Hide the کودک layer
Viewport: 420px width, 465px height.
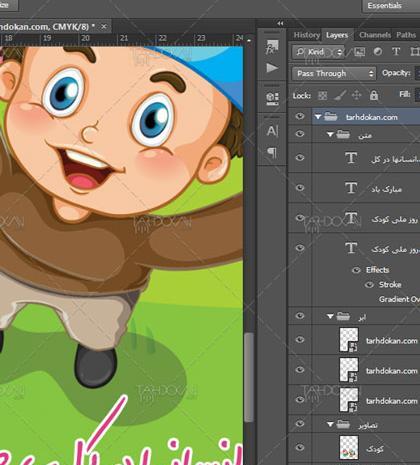pyautogui.click(x=300, y=447)
